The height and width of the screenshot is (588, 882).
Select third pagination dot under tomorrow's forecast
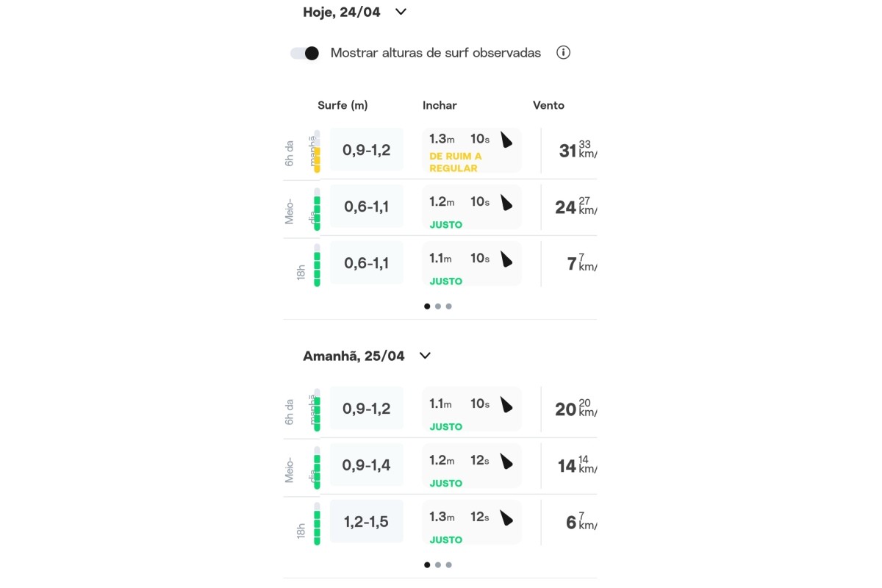click(x=449, y=565)
